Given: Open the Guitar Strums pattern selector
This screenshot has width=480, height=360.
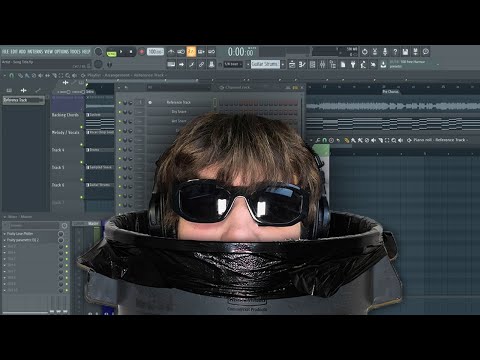Looking at the screenshot, I should [x=265, y=64].
